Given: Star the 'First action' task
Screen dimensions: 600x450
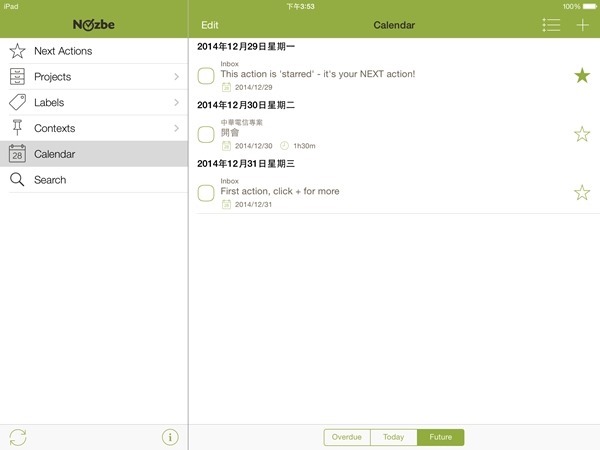Looking at the screenshot, I should tap(582, 192).
